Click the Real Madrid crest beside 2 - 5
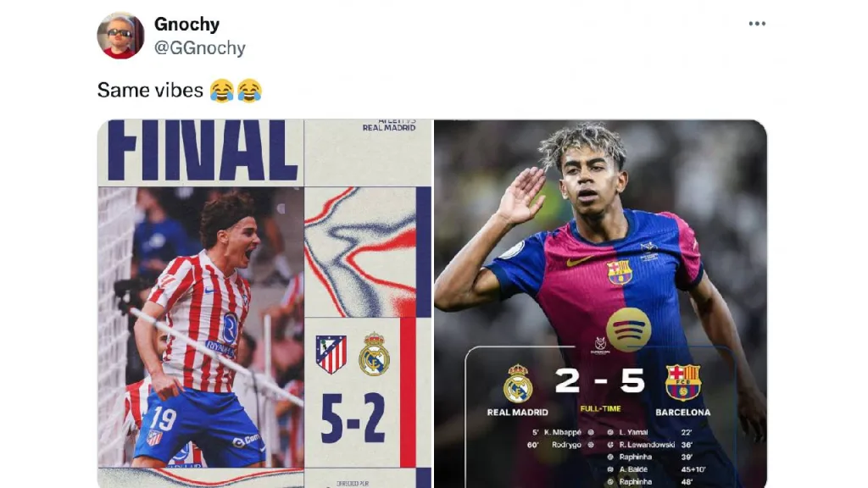This screenshot has width=868, height=488. pyautogui.click(x=518, y=383)
